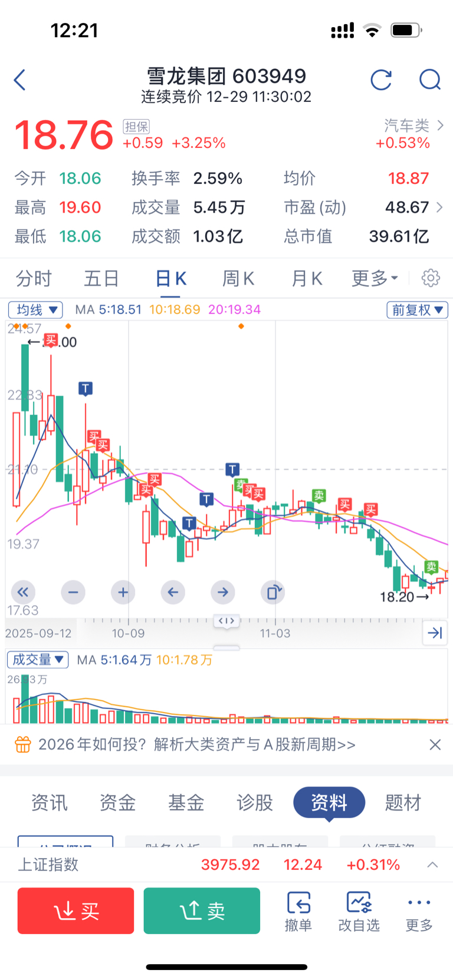Jump to the latest candle arrow
The width and height of the screenshot is (453, 980).
tap(435, 633)
